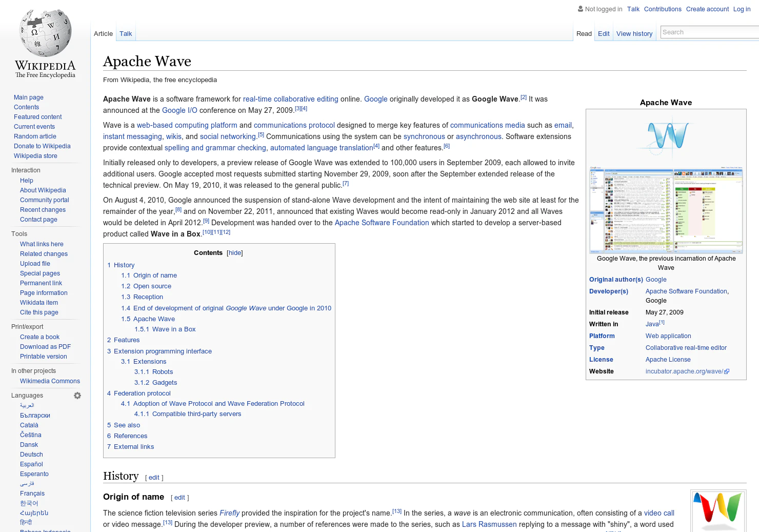Open the video call link
This screenshot has height=532, width=759.
pyautogui.click(x=659, y=513)
